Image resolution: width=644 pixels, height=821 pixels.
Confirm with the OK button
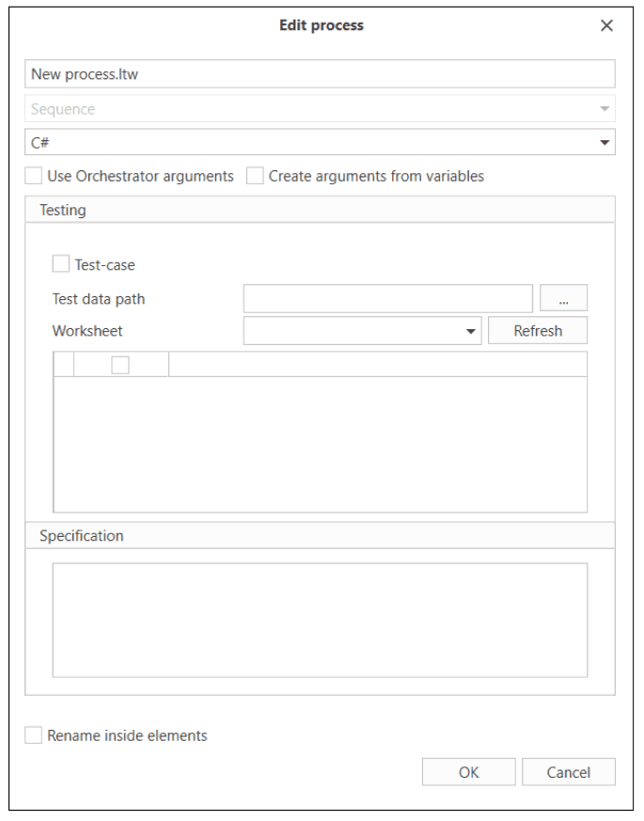pos(468,772)
